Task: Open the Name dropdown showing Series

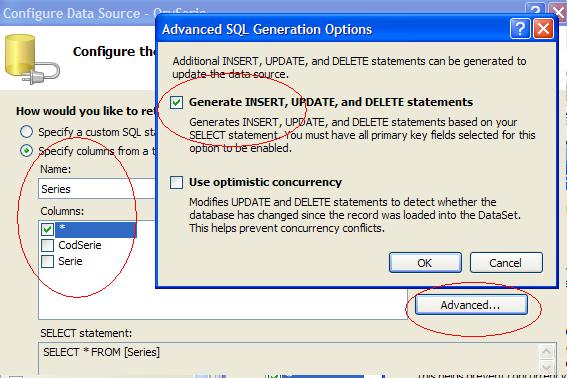Action: tap(97, 188)
